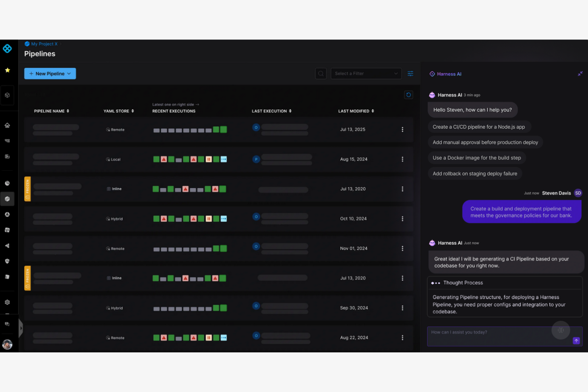Click the New Pipeline button
The height and width of the screenshot is (392, 588).
(x=50, y=73)
